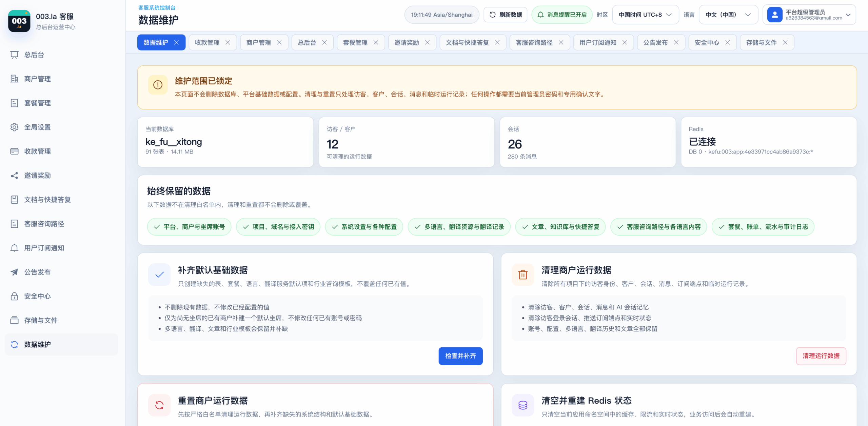The width and height of the screenshot is (868, 426).
Task: Close the 公告发布 tab
Action: click(676, 42)
